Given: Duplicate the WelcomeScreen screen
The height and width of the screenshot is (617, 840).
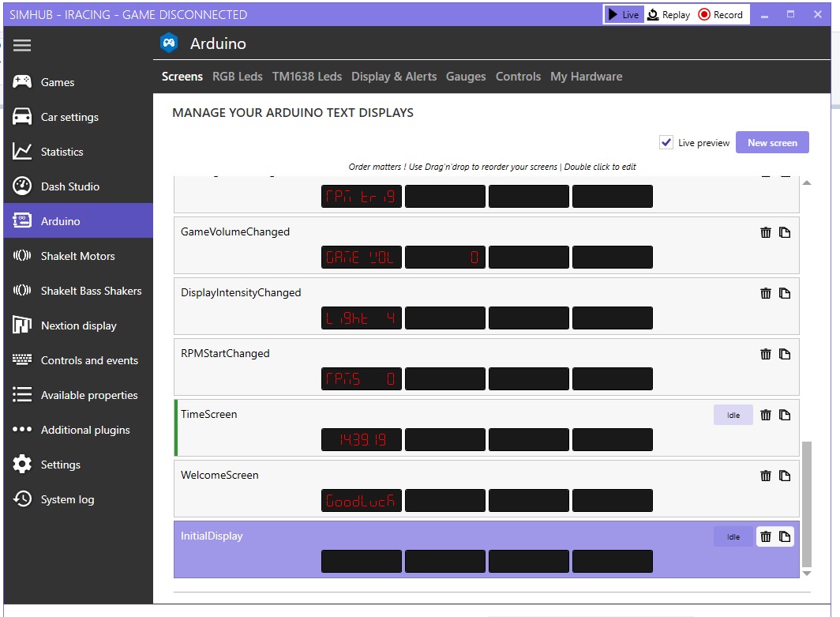Looking at the screenshot, I should [x=785, y=476].
